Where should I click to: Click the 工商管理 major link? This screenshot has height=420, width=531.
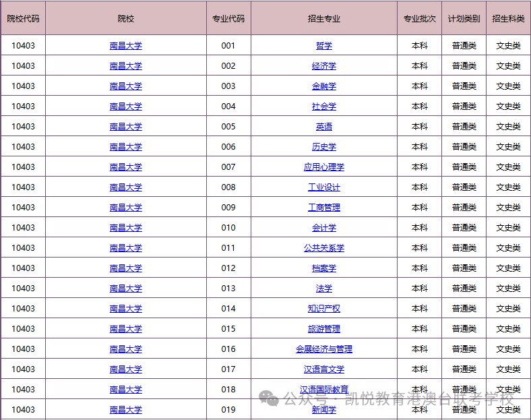(324, 208)
